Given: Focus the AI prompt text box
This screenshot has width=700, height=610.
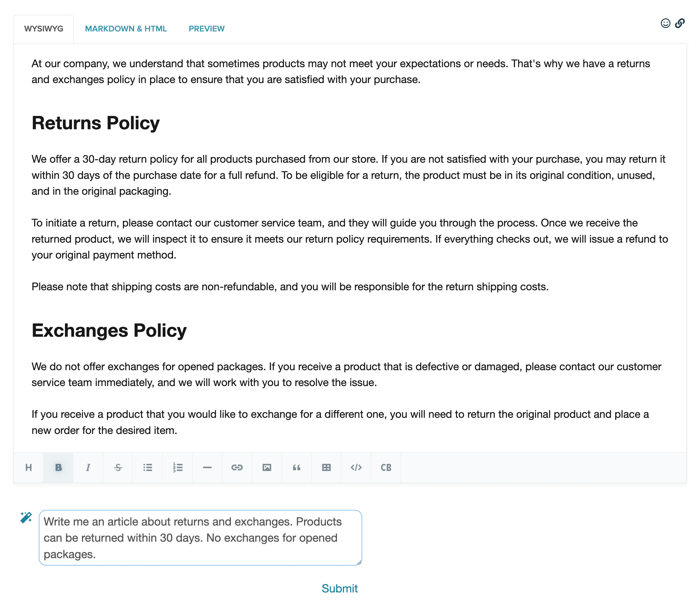Looking at the screenshot, I should click(200, 537).
